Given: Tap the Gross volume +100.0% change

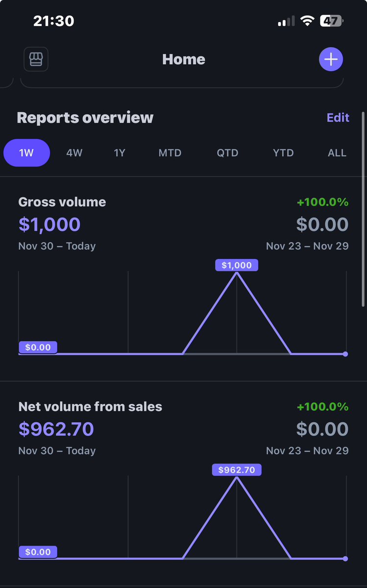Looking at the screenshot, I should (322, 202).
